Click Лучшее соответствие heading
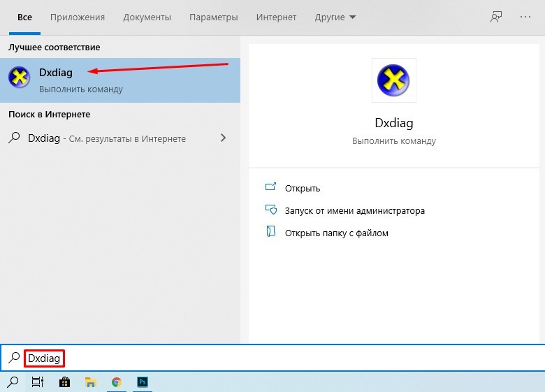 pyautogui.click(x=54, y=48)
